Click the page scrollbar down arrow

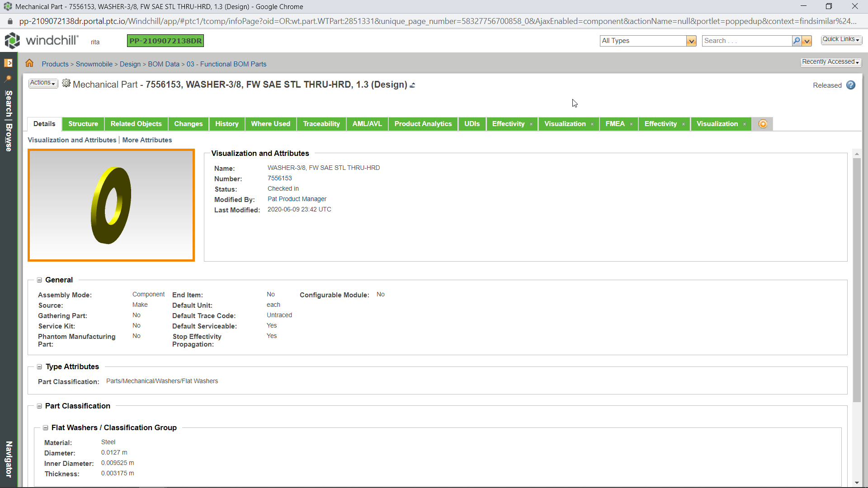857,483
